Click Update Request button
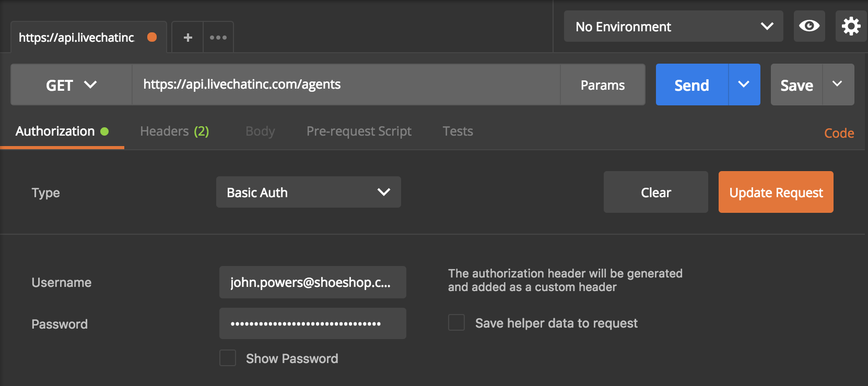Image resolution: width=868 pixels, height=386 pixels. 776,192
